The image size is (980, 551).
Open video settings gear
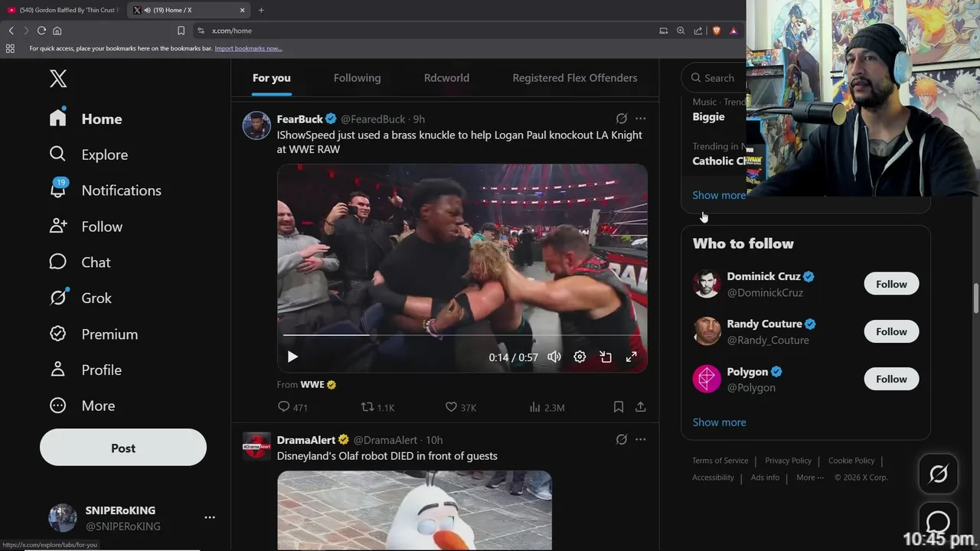[x=580, y=357]
